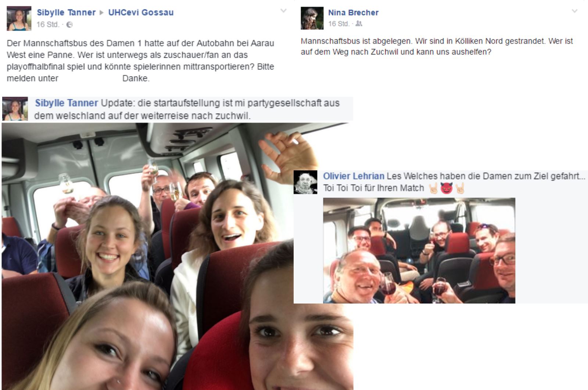Screen dimensions: 588x390
Task: Expand options chevron on Nina Brecher's post
Action: (575, 11)
